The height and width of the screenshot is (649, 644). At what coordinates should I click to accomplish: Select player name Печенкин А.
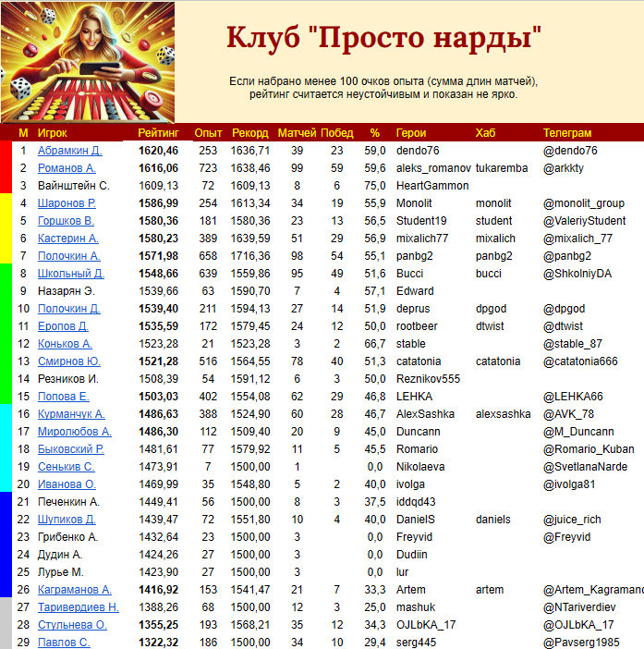pyautogui.click(x=68, y=502)
